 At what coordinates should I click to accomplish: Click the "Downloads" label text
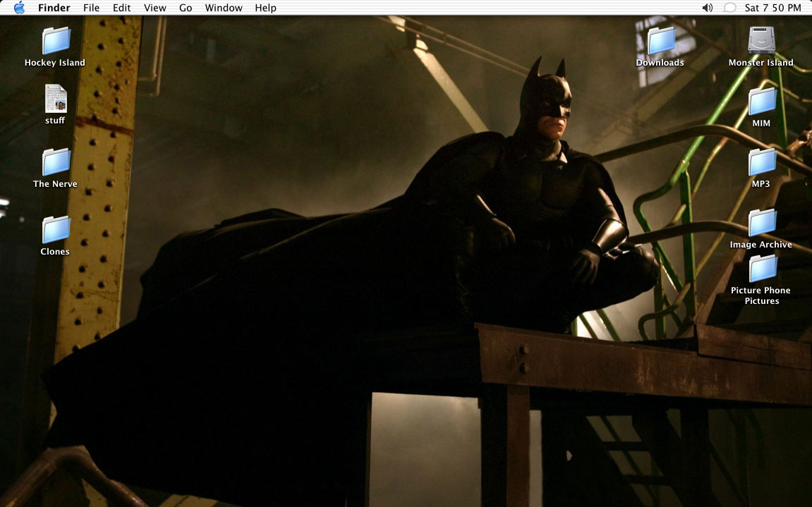click(660, 63)
